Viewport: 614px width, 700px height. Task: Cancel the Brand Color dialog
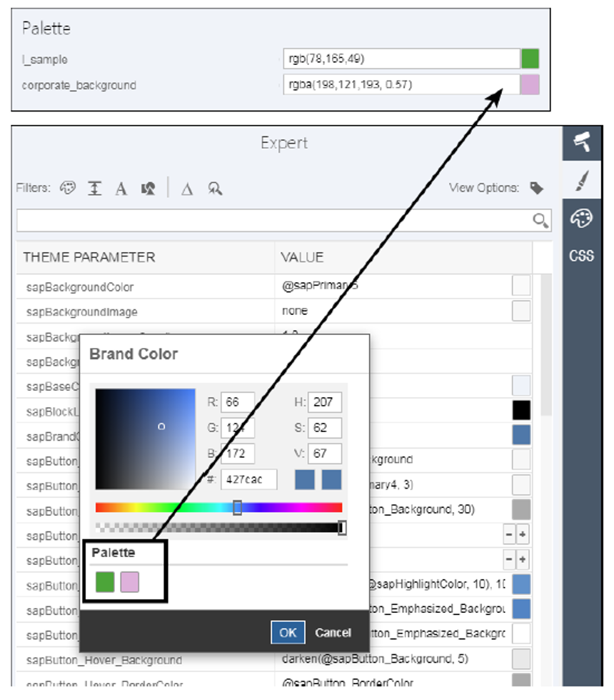(333, 632)
